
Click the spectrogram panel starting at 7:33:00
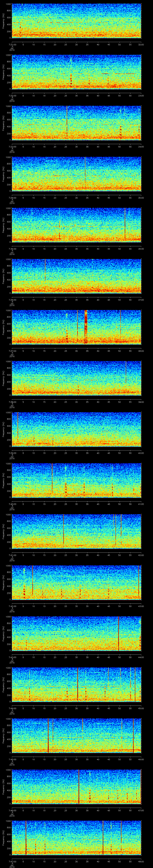click(x=77, y=123)
